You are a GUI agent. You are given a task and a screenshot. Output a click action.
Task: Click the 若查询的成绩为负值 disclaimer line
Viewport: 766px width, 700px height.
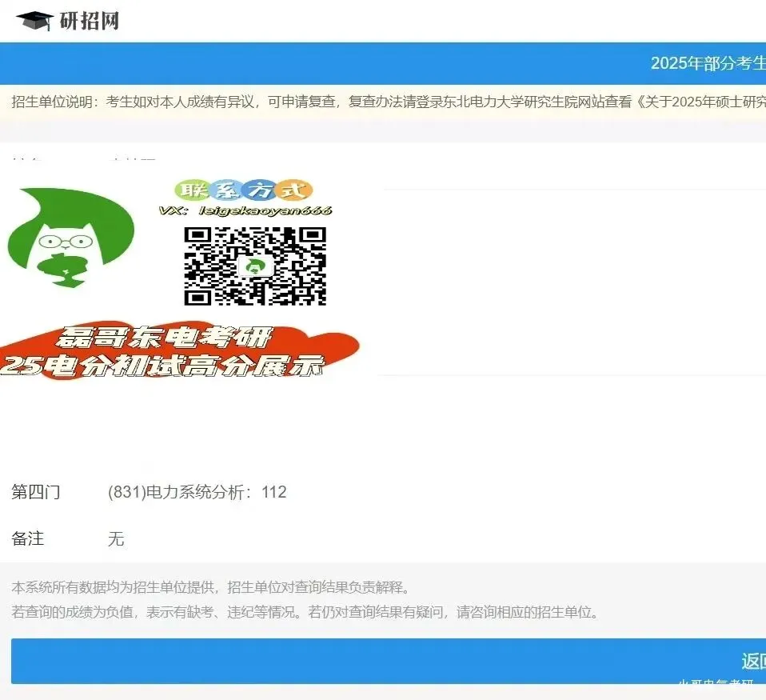tap(305, 612)
